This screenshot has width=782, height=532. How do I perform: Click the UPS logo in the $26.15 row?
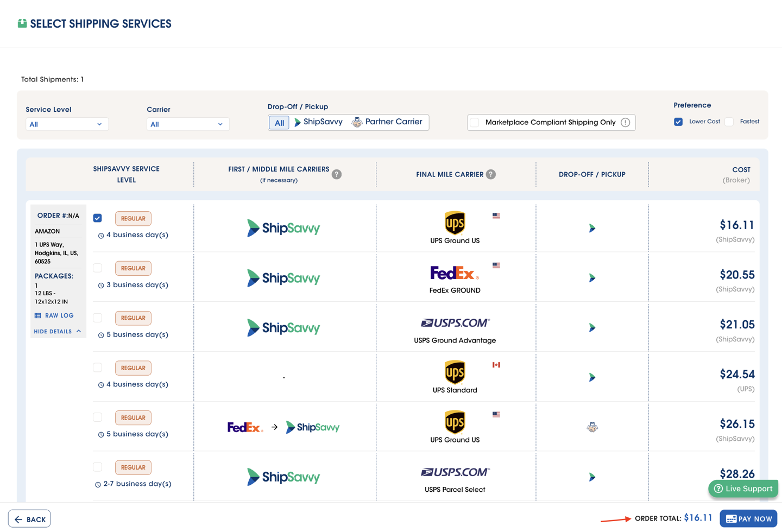pos(455,422)
